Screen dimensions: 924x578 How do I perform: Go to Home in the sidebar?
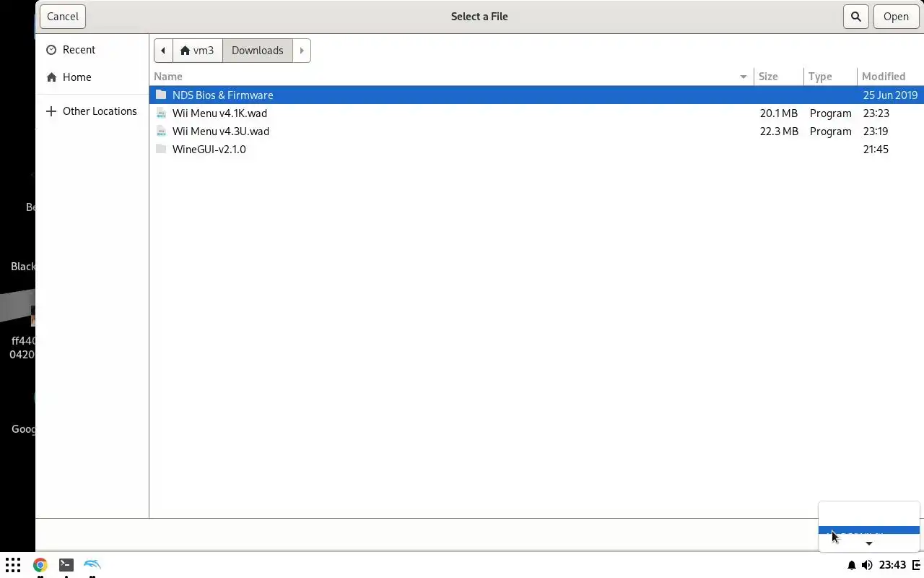92,77
